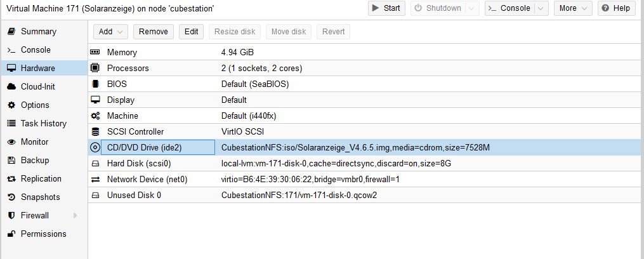This screenshot has width=644, height=259.
Task: Switch to the Cloud-Init section
Action: (38, 86)
